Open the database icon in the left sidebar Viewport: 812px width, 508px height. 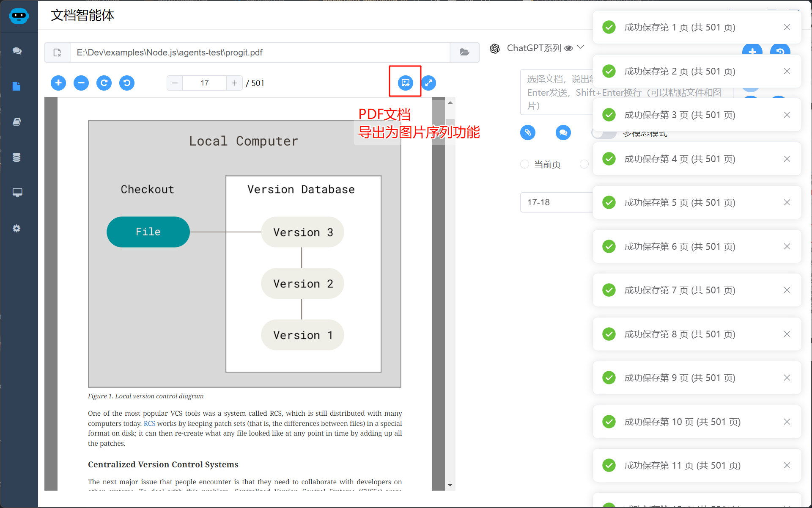click(16, 157)
